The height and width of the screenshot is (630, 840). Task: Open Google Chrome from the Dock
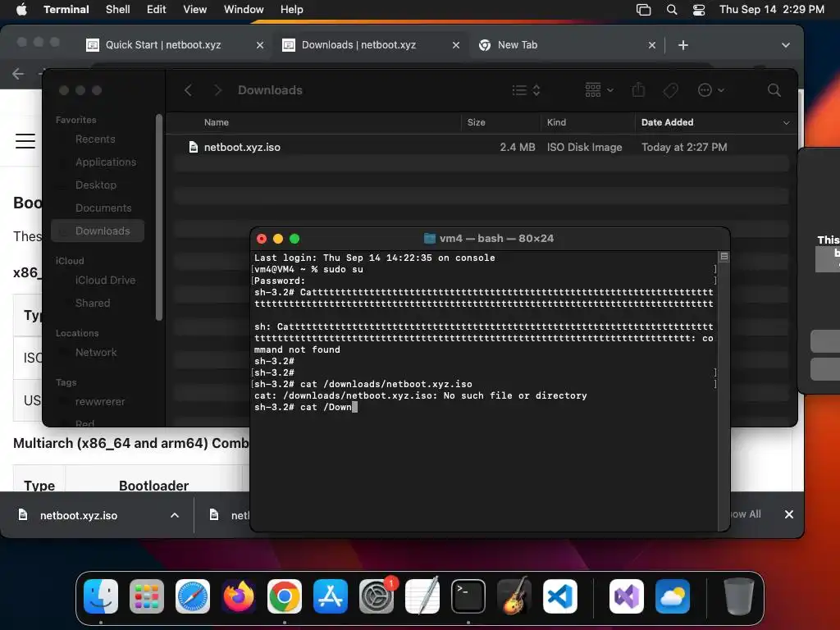tap(285, 596)
